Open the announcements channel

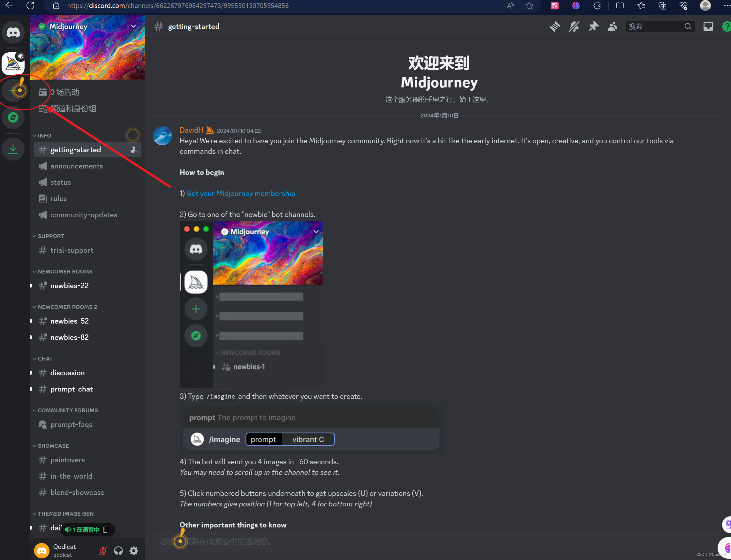coord(77,165)
